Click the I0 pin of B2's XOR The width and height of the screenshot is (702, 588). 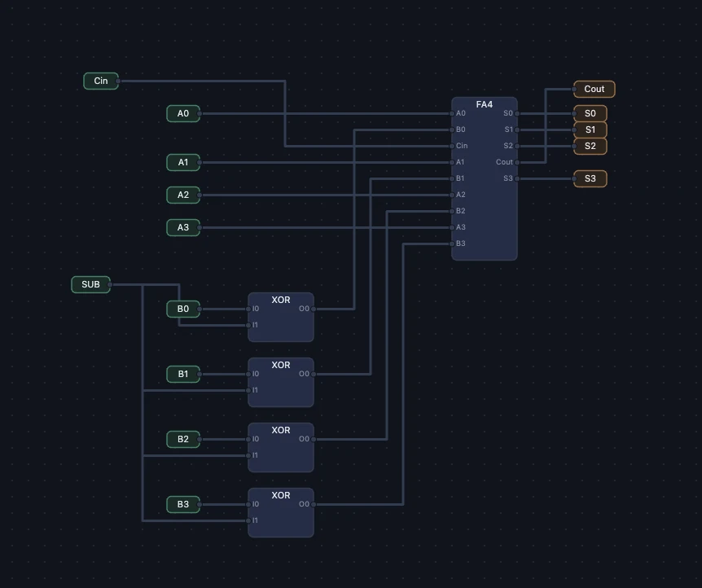pyautogui.click(x=248, y=439)
